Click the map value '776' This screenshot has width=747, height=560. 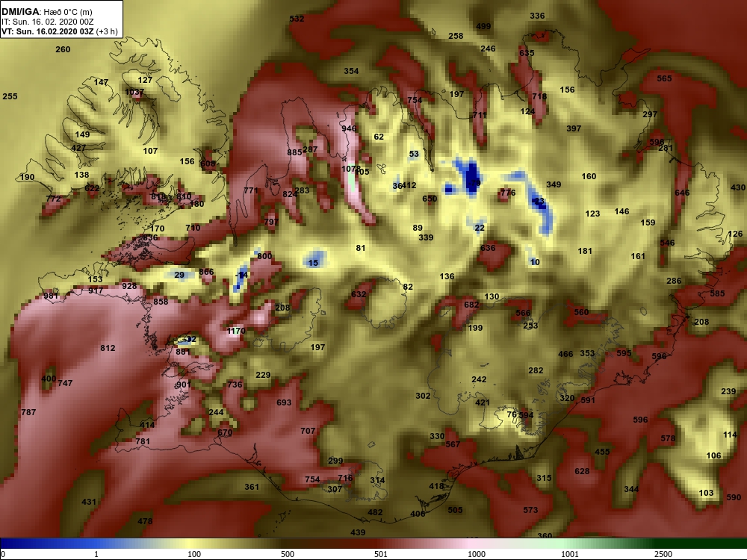coord(508,193)
